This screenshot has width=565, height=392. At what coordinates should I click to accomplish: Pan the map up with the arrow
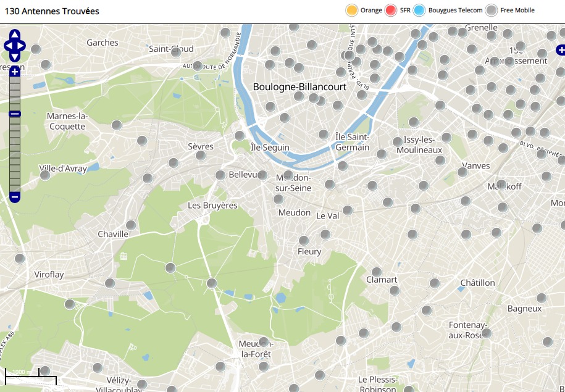(x=15, y=35)
